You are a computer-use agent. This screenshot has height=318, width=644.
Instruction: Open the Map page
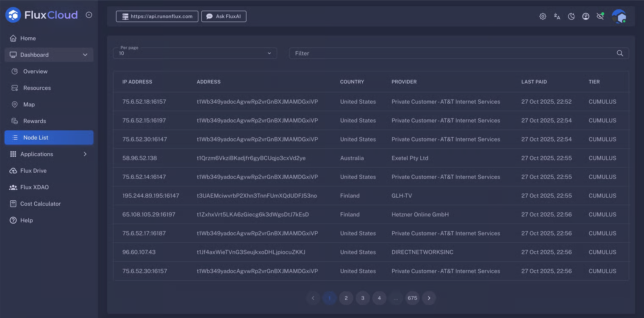[x=49, y=104]
